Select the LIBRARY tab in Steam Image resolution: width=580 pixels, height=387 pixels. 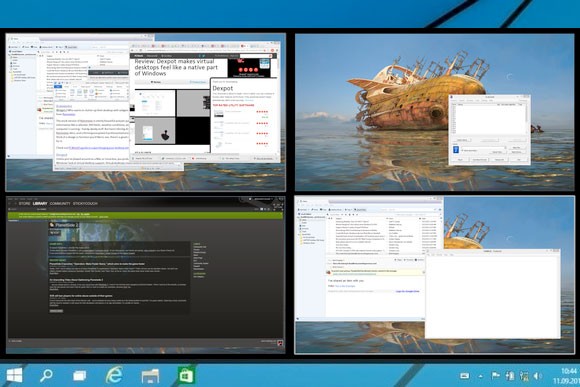coord(40,203)
